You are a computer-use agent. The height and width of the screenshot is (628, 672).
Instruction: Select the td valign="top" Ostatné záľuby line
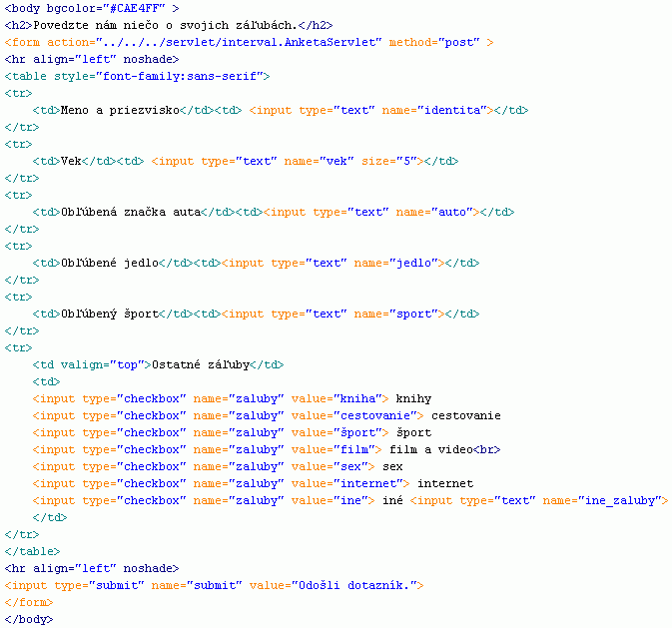(158, 364)
